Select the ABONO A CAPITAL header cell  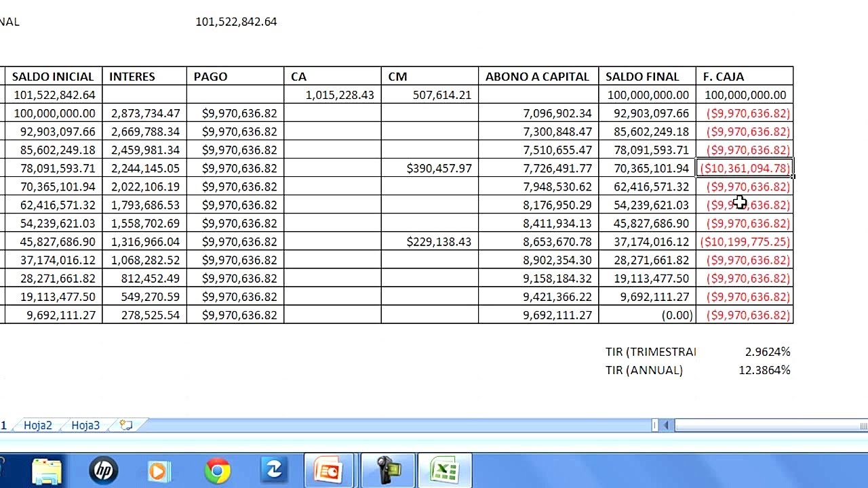click(538, 77)
